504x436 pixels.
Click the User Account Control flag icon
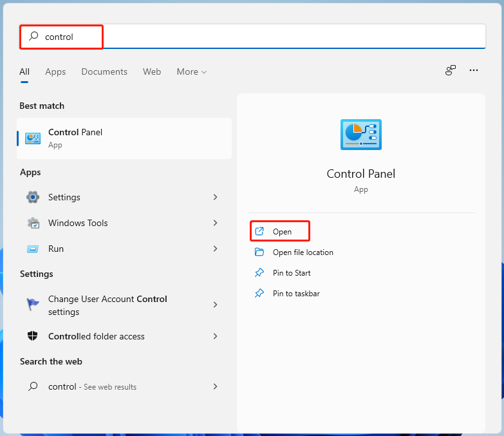click(32, 304)
